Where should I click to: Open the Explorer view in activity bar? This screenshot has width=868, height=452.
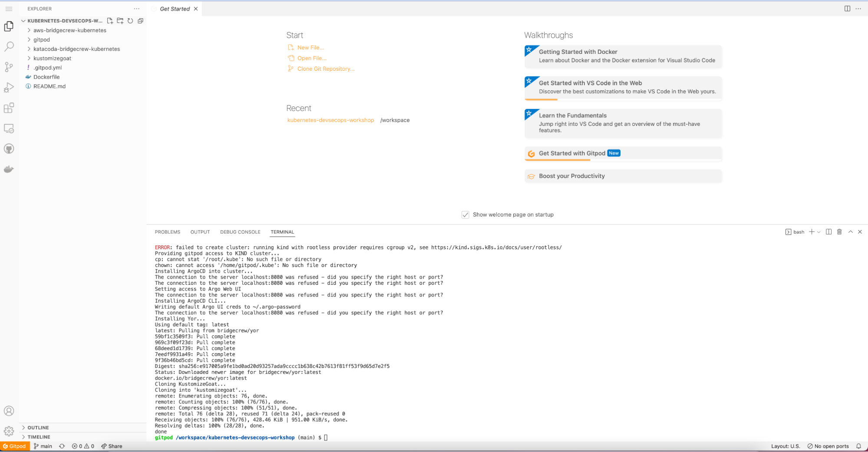9,26
